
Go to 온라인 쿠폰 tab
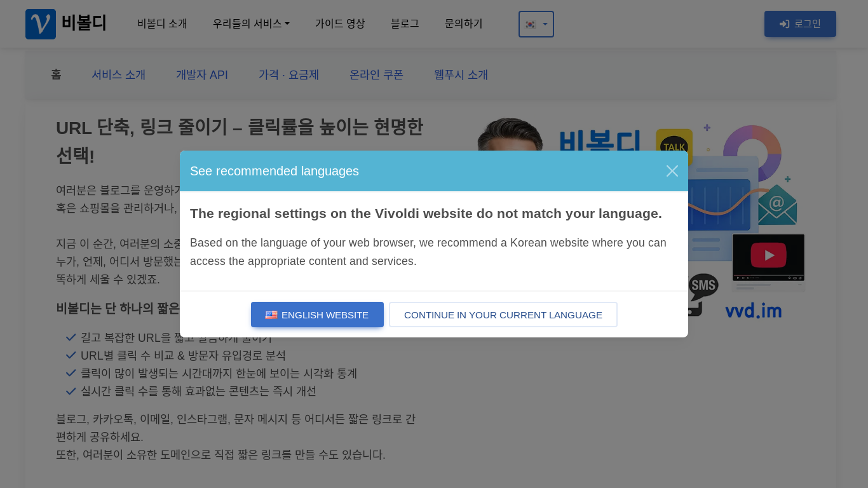click(x=376, y=74)
